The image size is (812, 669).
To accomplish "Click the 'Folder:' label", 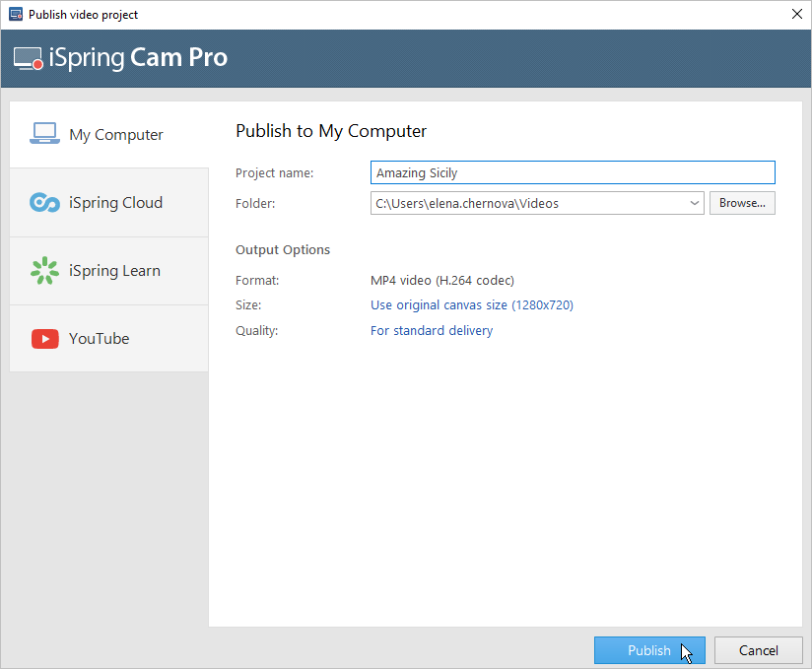I will click(x=255, y=204).
